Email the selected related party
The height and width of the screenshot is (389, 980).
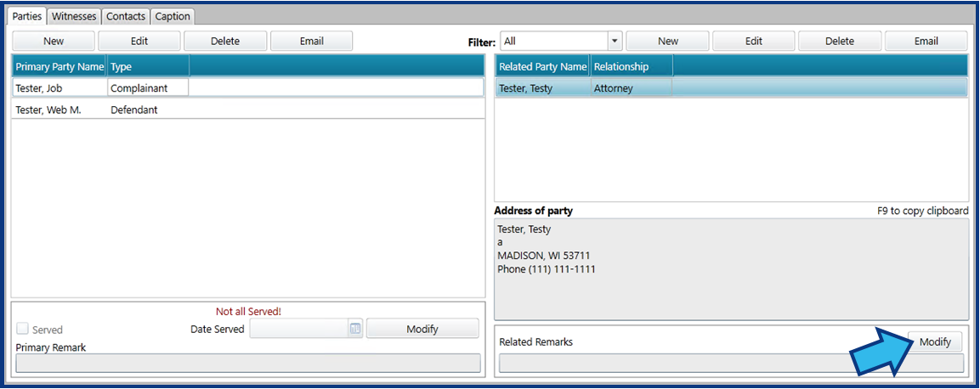click(926, 42)
